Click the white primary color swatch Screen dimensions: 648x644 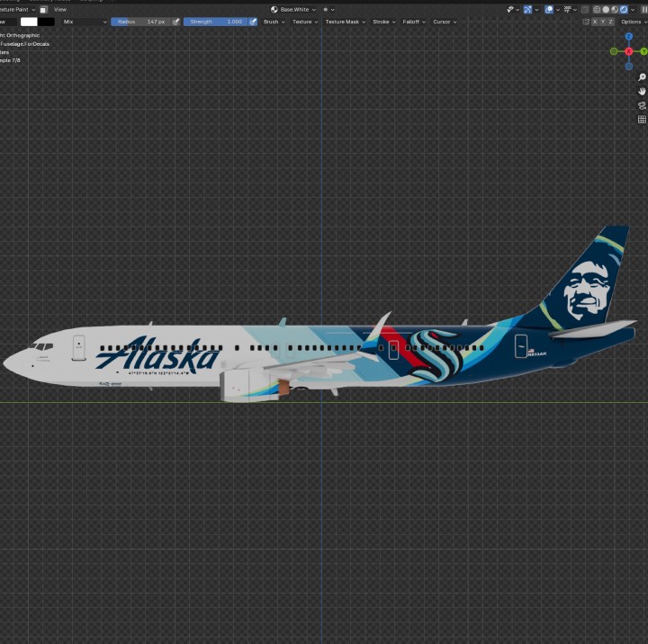(29, 22)
